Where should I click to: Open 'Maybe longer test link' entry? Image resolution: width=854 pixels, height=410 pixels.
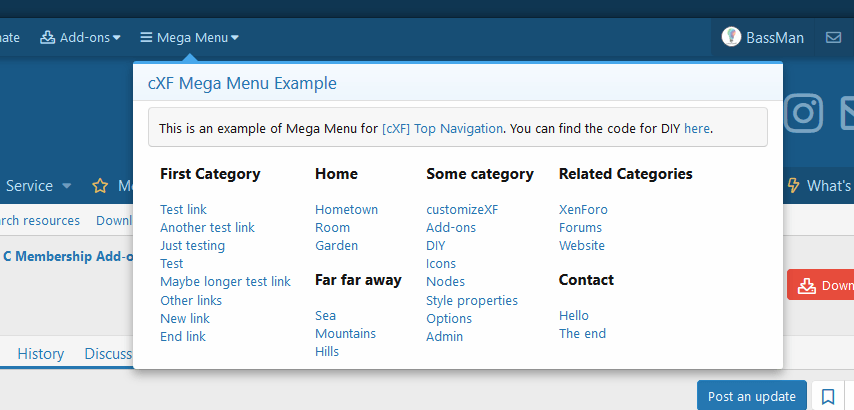[x=225, y=282]
